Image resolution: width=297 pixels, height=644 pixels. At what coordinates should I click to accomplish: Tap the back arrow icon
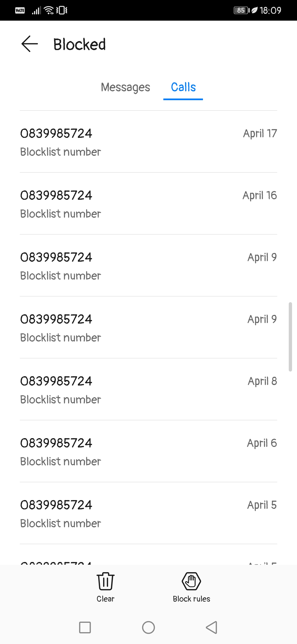point(29,44)
